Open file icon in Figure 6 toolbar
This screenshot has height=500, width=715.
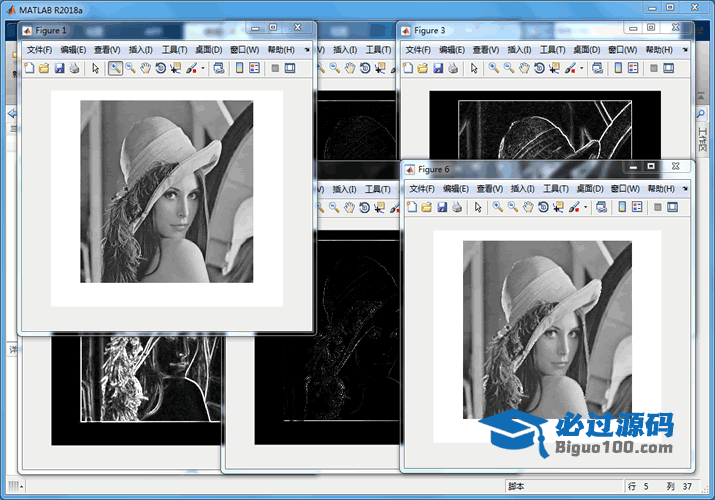pos(427,207)
